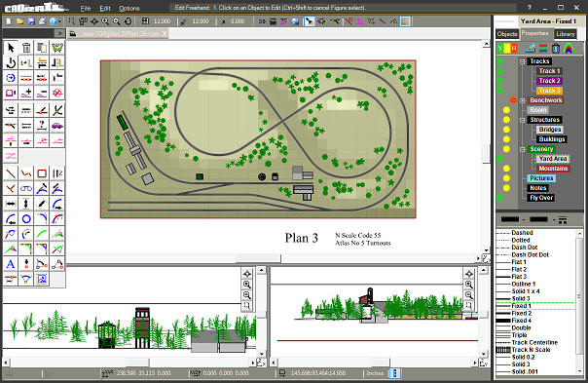Click the no-entry prohibited sign tool

[x=57, y=93]
